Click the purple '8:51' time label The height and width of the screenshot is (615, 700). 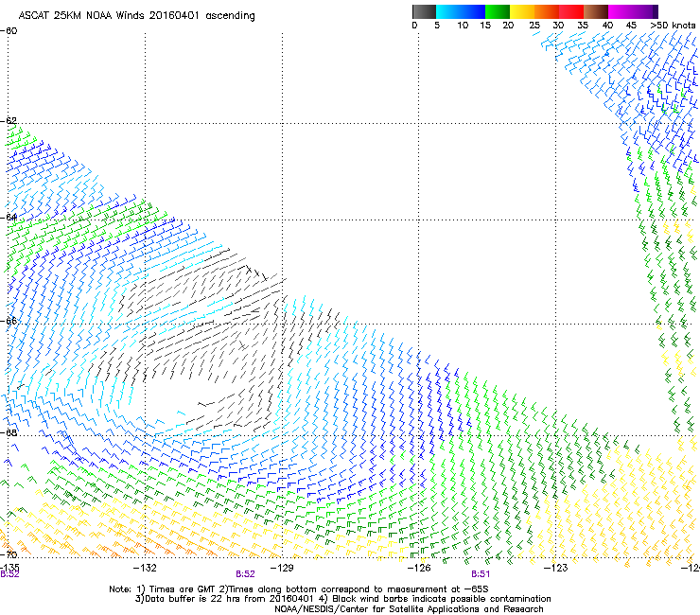click(x=481, y=574)
